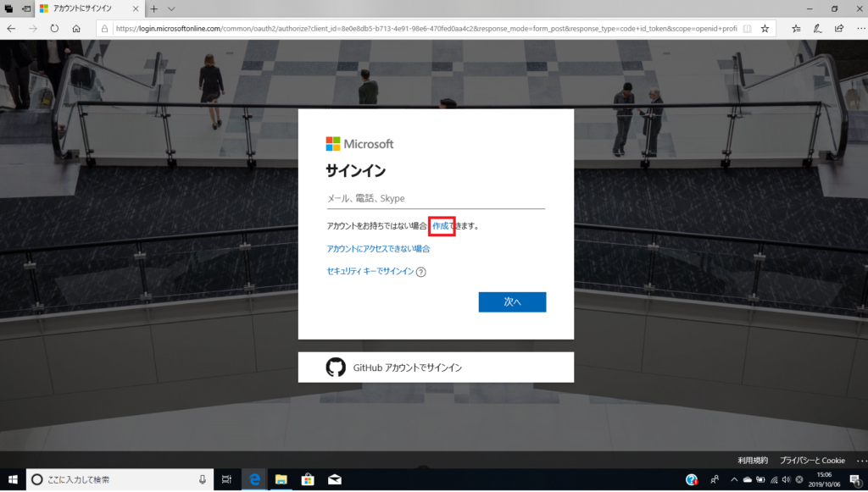Click the OneDrive cloud tray icon
Viewport: 868px width, 492px height.
[x=747, y=479]
